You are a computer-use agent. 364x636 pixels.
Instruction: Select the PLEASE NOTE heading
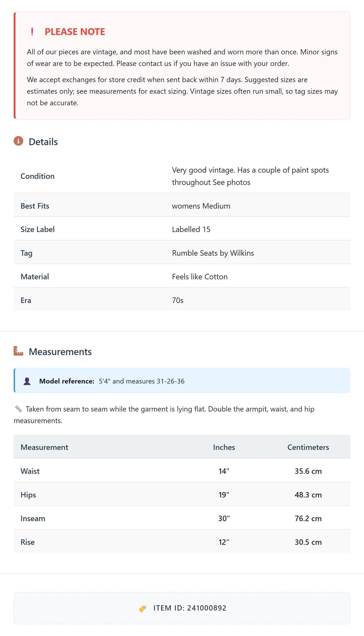[x=75, y=32]
